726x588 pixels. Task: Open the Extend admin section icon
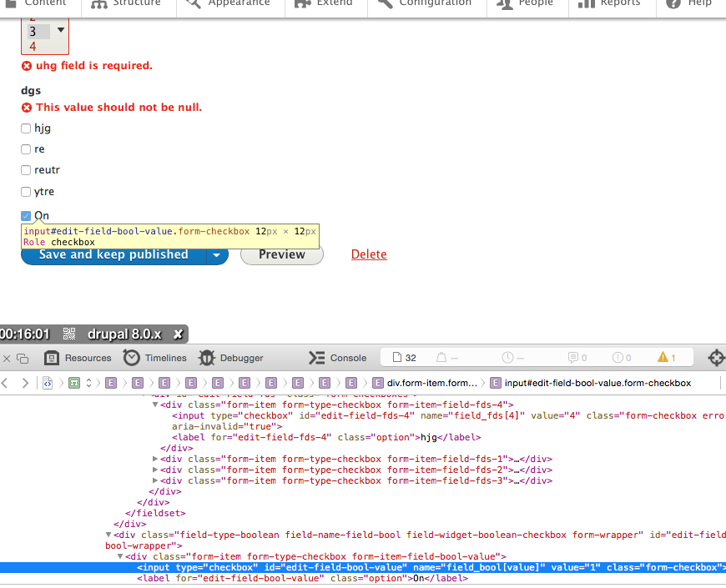click(303, 3)
